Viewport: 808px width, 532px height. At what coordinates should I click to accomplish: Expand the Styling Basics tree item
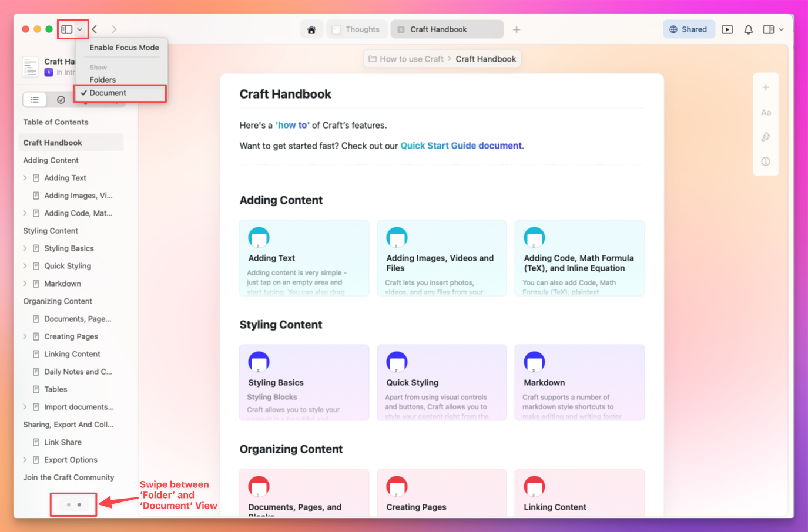pos(25,248)
